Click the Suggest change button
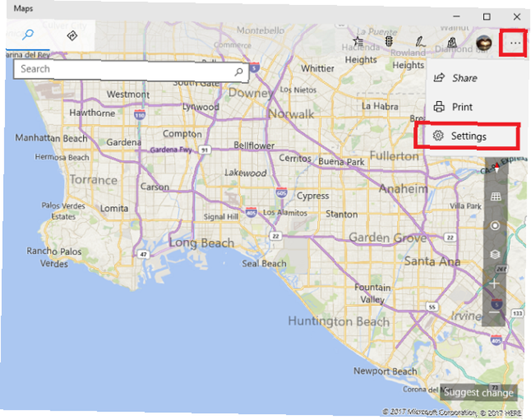The width and height of the screenshot is (531, 420). pyautogui.click(x=478, y=392)
